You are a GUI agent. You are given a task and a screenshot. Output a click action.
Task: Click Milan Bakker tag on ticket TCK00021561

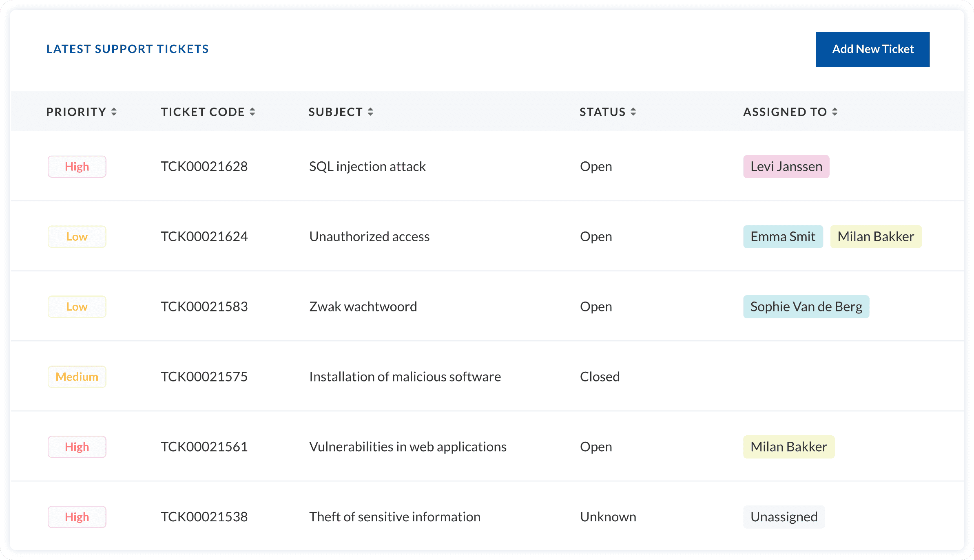pyautogui.click(x=788, y=447)
